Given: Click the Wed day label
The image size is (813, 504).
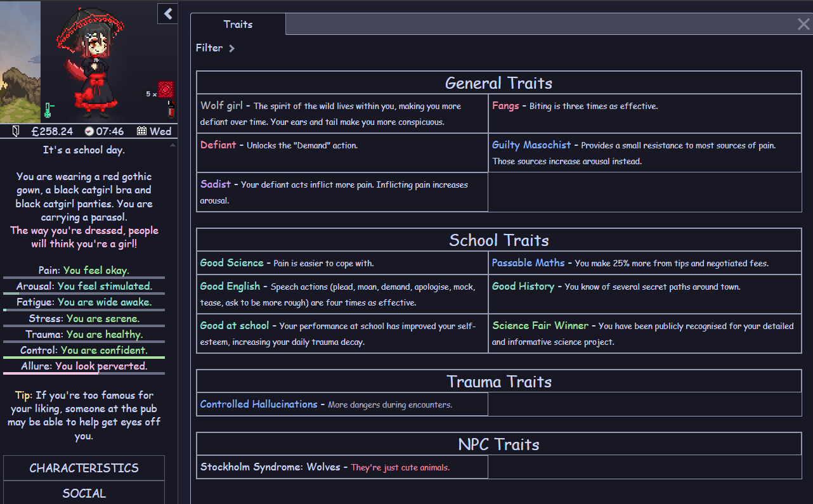Looking at the screenshot, I should point(160,131).
